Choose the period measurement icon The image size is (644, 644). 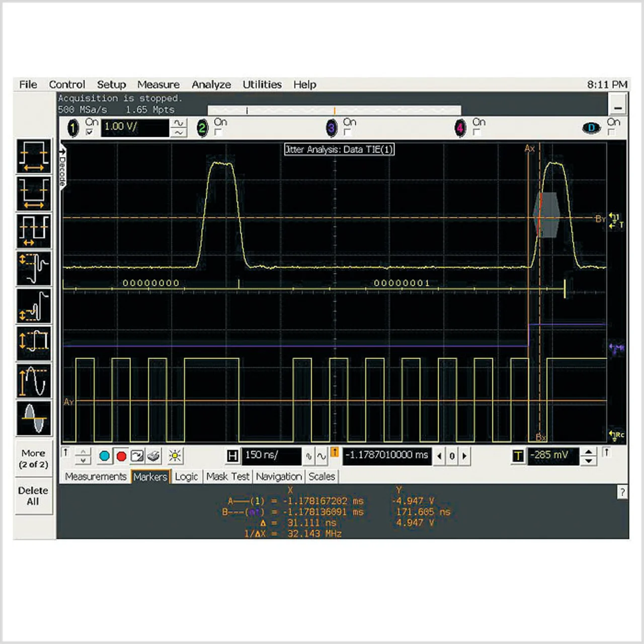point(34,230)
